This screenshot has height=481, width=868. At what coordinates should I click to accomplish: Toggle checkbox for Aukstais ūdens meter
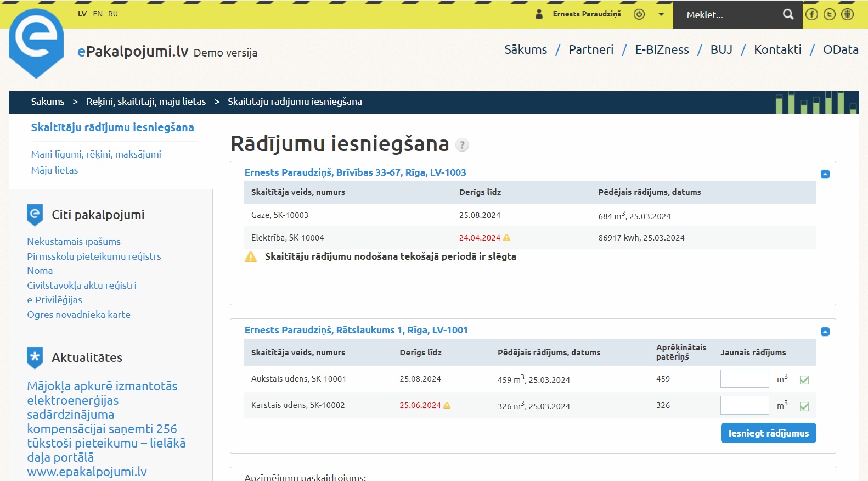pyautogui.click(x=804, y=380)
